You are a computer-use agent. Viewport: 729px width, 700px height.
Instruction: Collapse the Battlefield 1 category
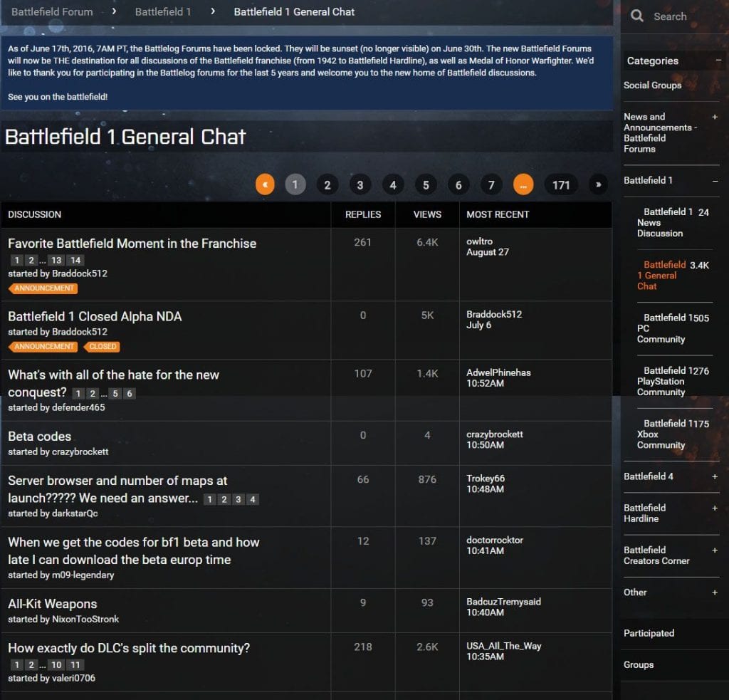(x=715, y=180)
